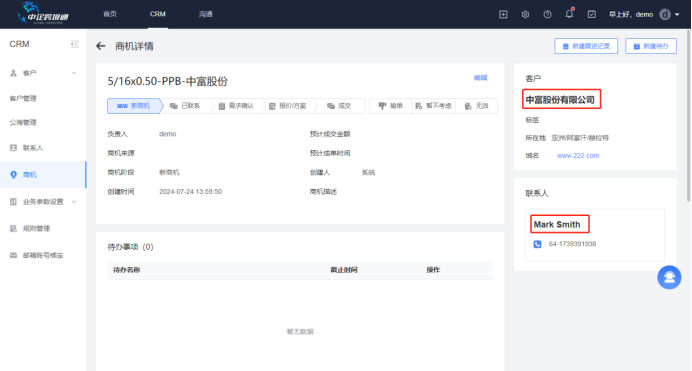692x371 pixels.
Task: Click the 待办事项 (0) section heading
Action: pyautogui.click(x=130, y=247)
